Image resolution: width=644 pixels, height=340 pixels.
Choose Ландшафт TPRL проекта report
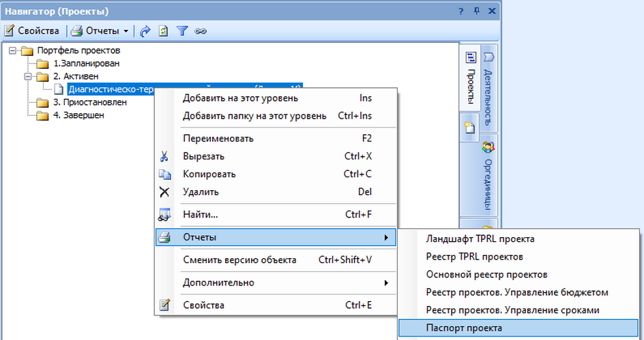pos(480,239)
